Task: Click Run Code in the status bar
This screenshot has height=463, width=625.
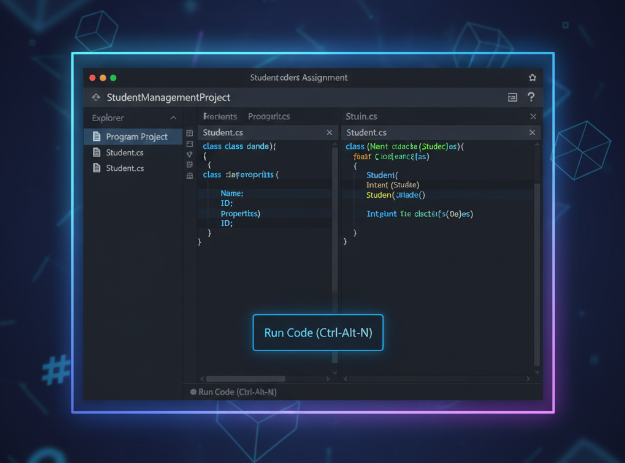Action: point(237,392)
